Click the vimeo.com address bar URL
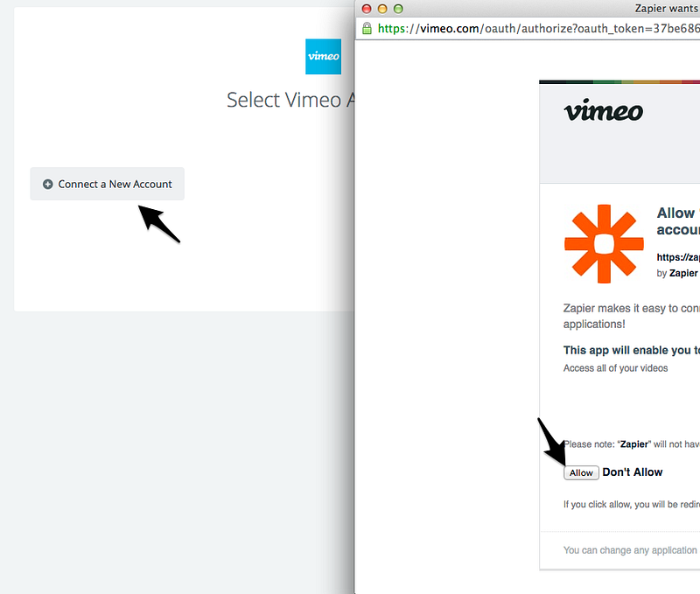Viewport: 700px width, 594px height. coord(538,29)
